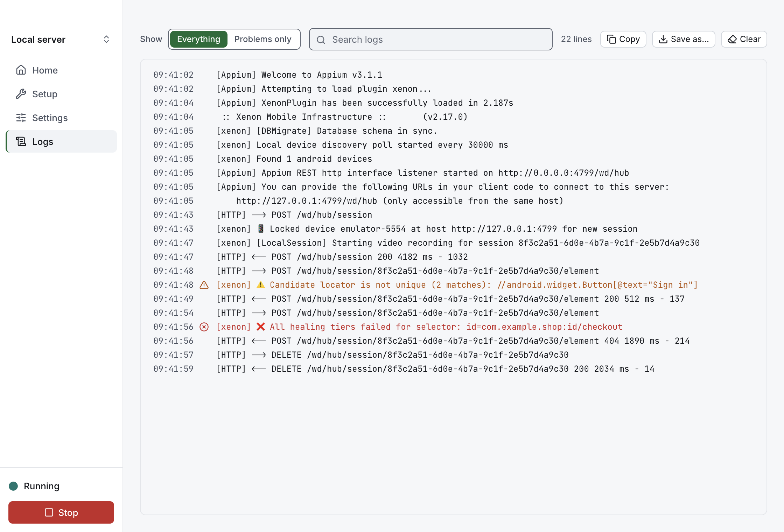Click the Save as... button
This screenshot has height=532, width=784.
coord(683,39)
